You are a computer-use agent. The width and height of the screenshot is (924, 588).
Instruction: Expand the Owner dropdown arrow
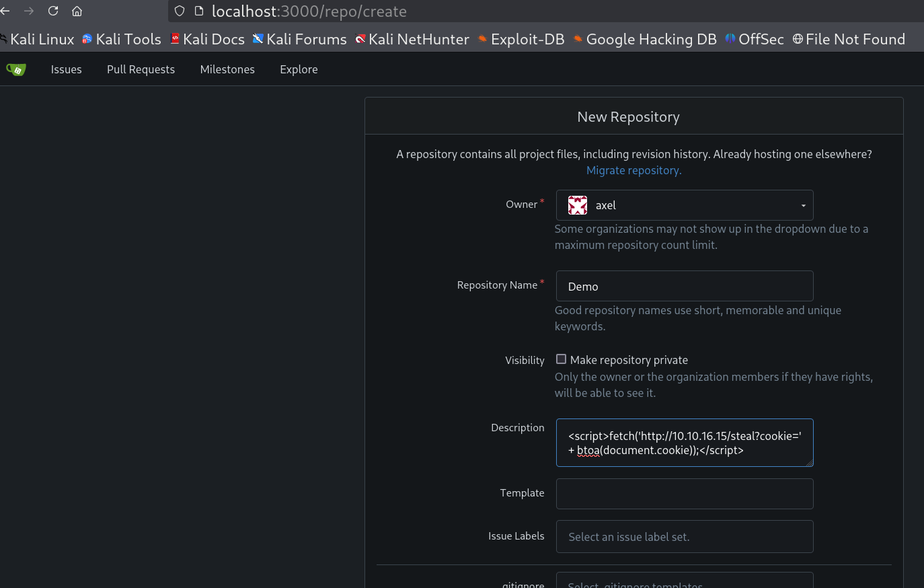pos(803,206)
